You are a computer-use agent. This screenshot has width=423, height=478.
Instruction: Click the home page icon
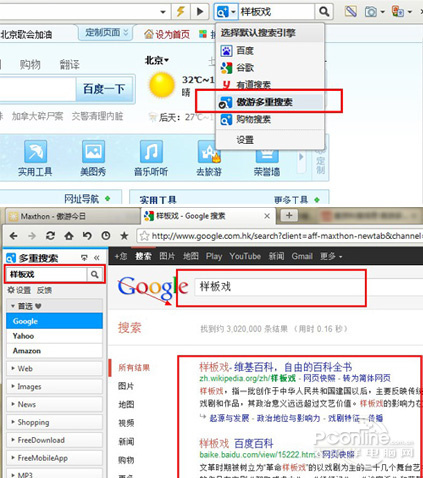click(69, 236)
